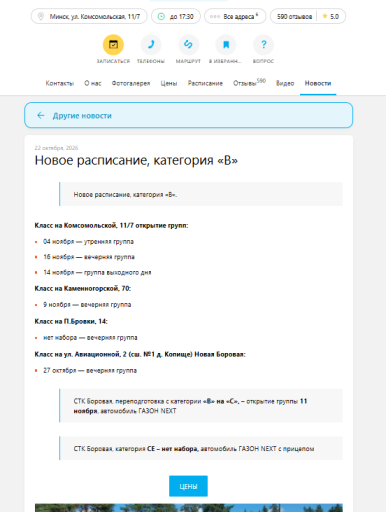Click the blue ЦЕНЫ button
Image resolution: width=386 pixels, height=512 pixels.
[x=188, y=486]
